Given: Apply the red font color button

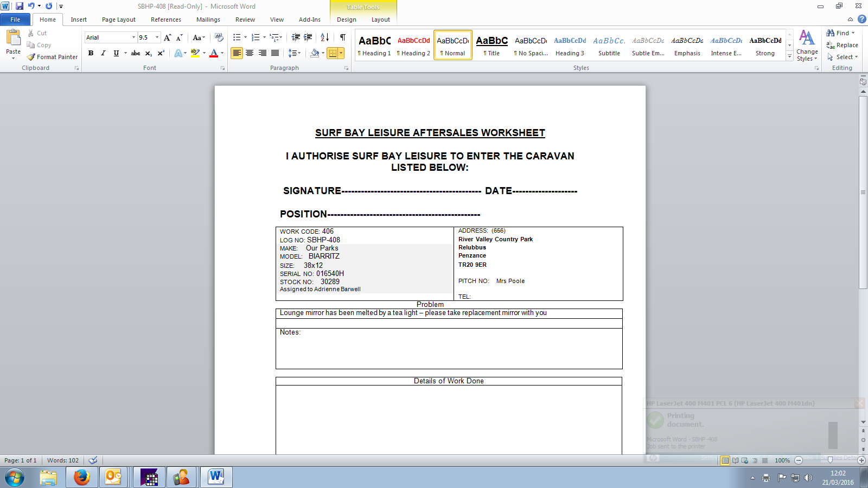Looking at the screenshot, I should 214,53.
